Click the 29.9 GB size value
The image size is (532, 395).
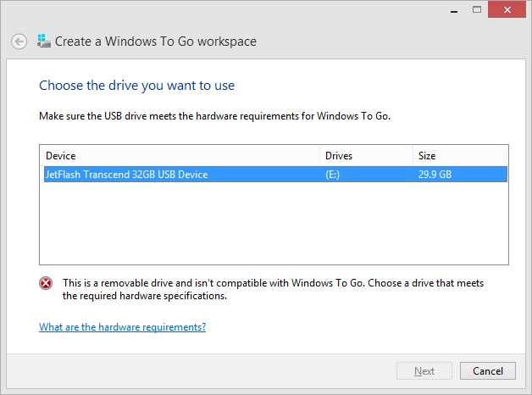click(434, 175)
